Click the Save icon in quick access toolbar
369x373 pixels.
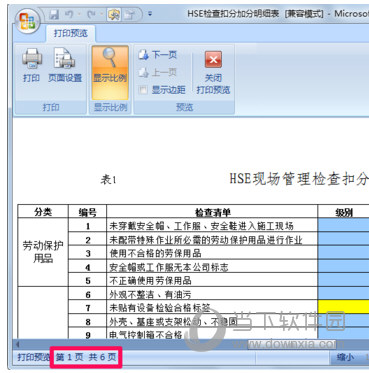pyautogui.click(x=54, y=14)
